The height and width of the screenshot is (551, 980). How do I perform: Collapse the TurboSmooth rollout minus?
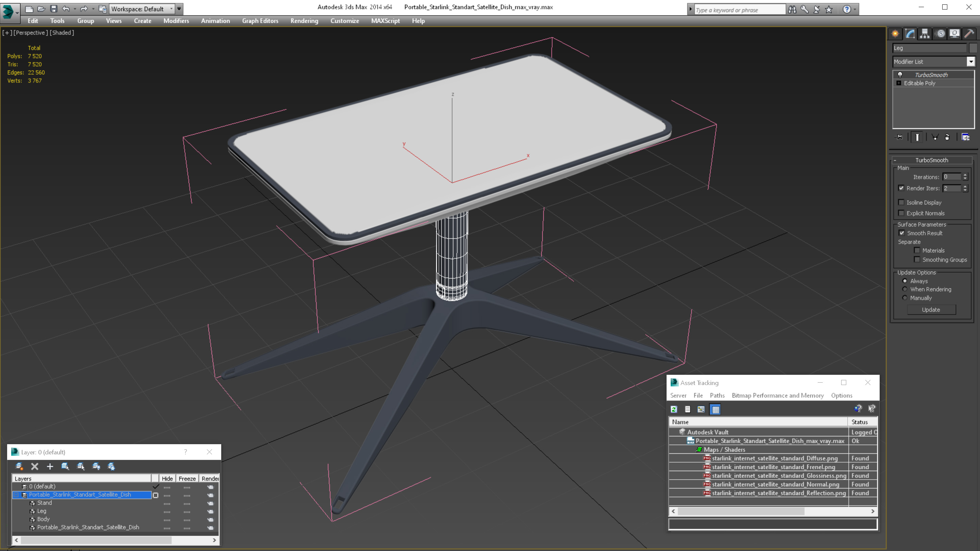[895, 160]
